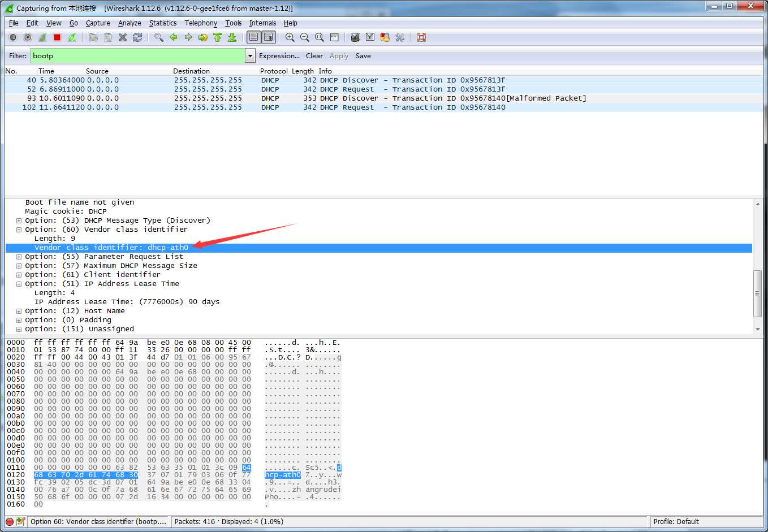This screenshot has height=532, width=768.
Task: Open the Internals menu
Action: point(263,23)
